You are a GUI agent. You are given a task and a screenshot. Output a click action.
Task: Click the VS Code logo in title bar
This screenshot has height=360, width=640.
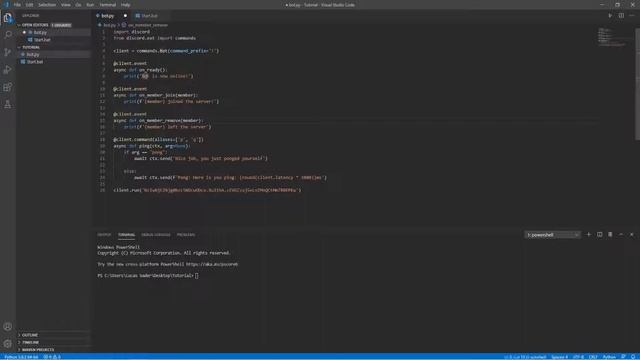pyautogui.click(x=6, y=5)
